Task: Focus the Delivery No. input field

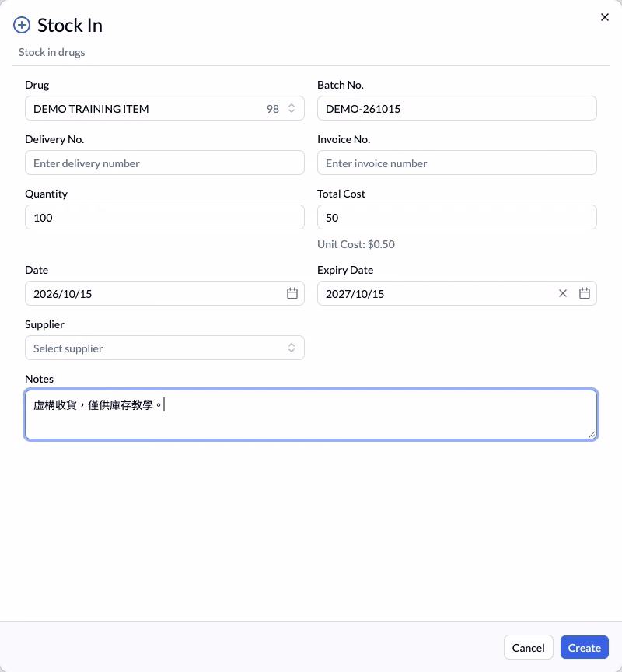Action: click(165, 163)
